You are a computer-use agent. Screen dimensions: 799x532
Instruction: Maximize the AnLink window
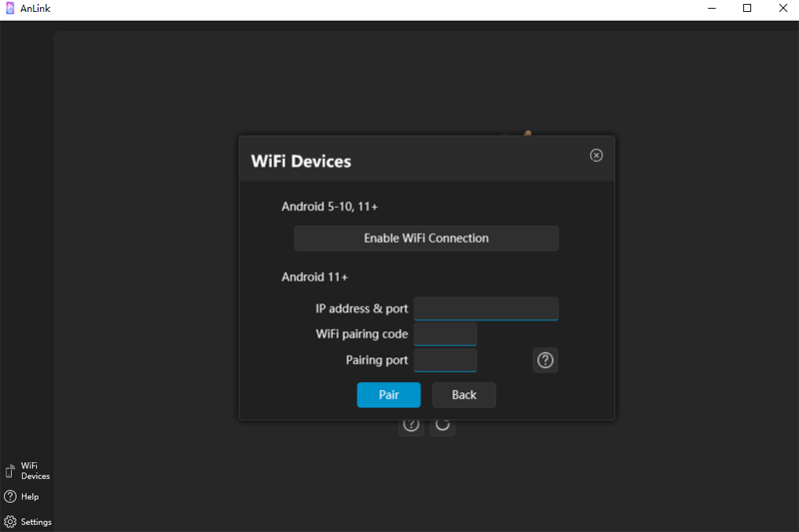click(746, 8)
